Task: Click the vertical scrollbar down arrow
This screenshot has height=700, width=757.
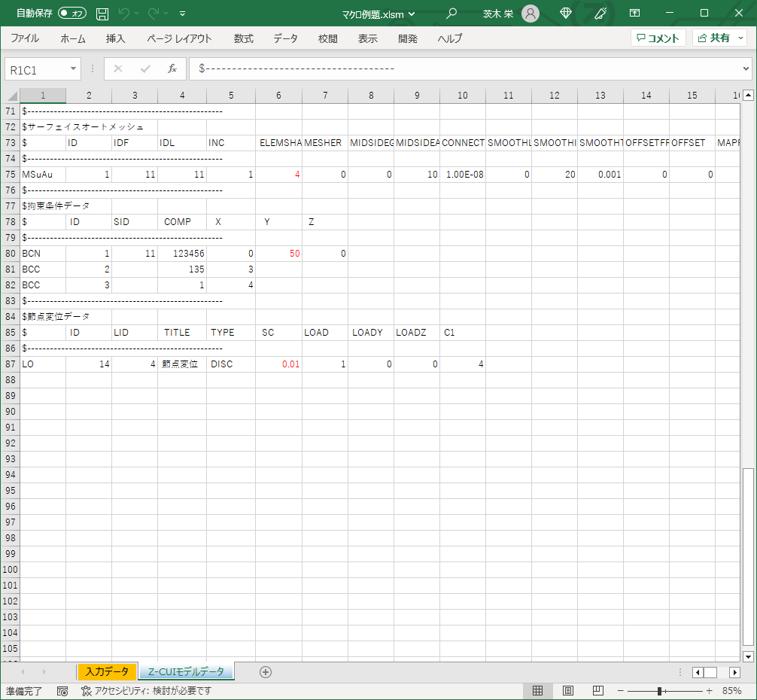Action: [x=748, y=656]
